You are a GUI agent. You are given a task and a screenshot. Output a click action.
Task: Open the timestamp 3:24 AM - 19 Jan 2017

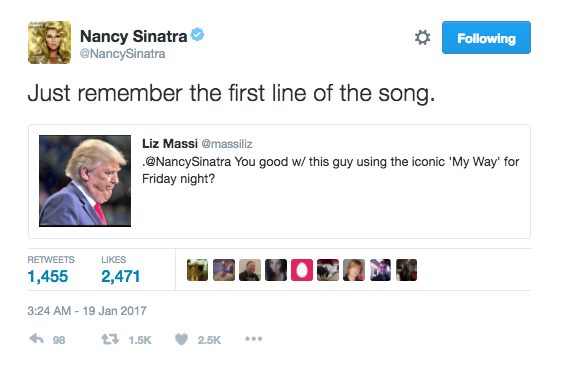87,311
